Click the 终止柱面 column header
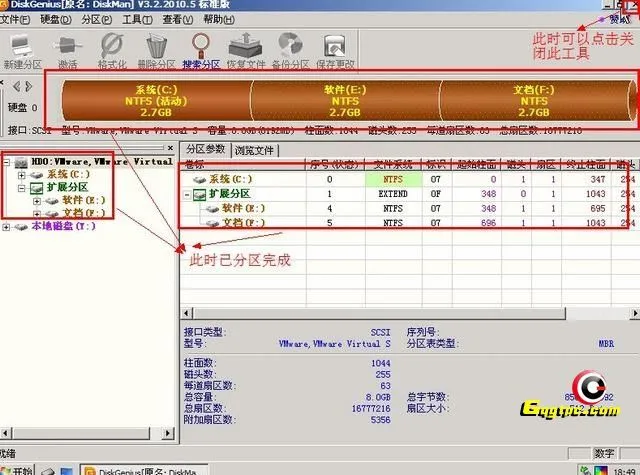Screen dimensions: 640x475 coord(586,165)
